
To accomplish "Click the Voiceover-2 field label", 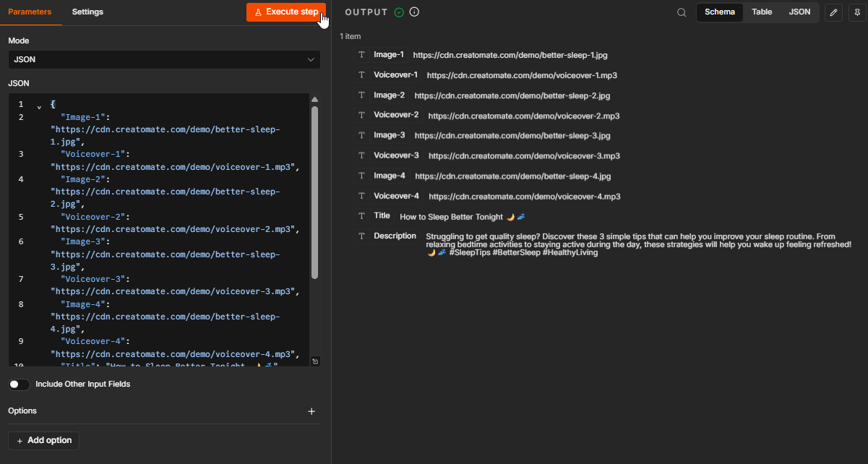I will 396,115.
